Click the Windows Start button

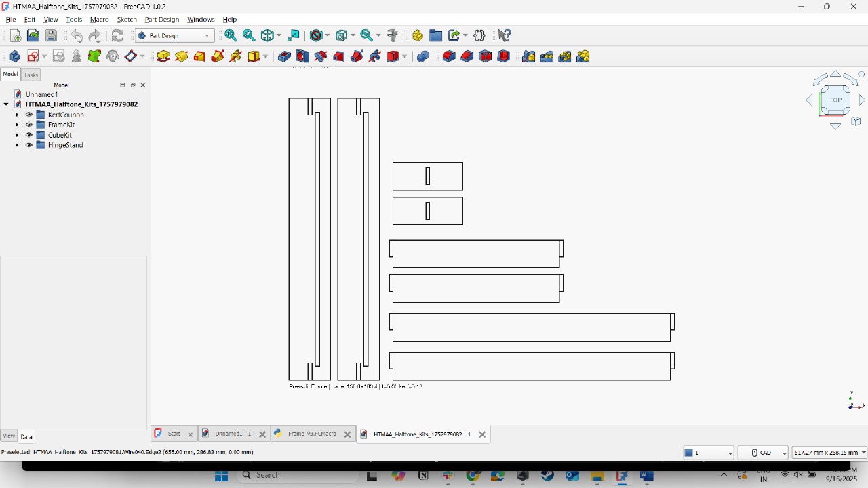click(x=221, y=476)
